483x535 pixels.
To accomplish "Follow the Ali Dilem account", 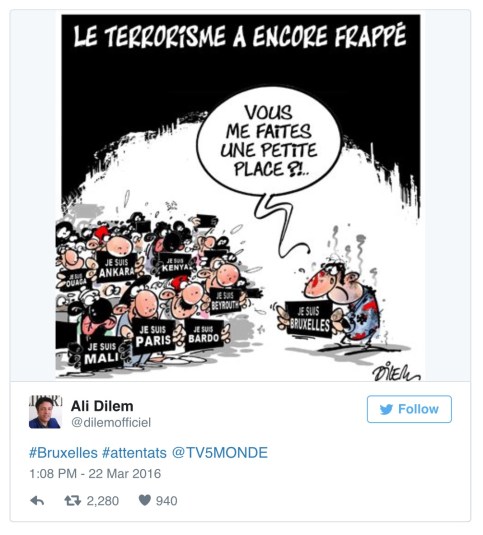I will (409, 409).
